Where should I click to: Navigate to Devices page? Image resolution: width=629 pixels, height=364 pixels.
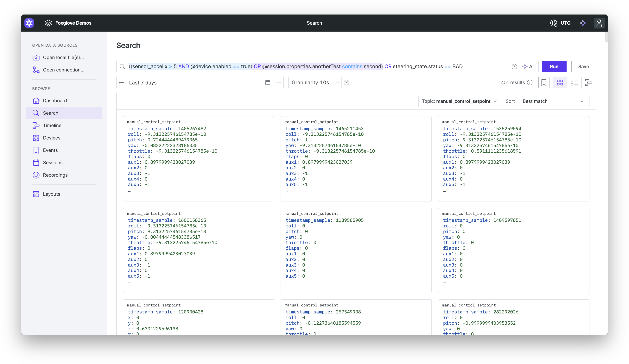(x=64, y=138)
